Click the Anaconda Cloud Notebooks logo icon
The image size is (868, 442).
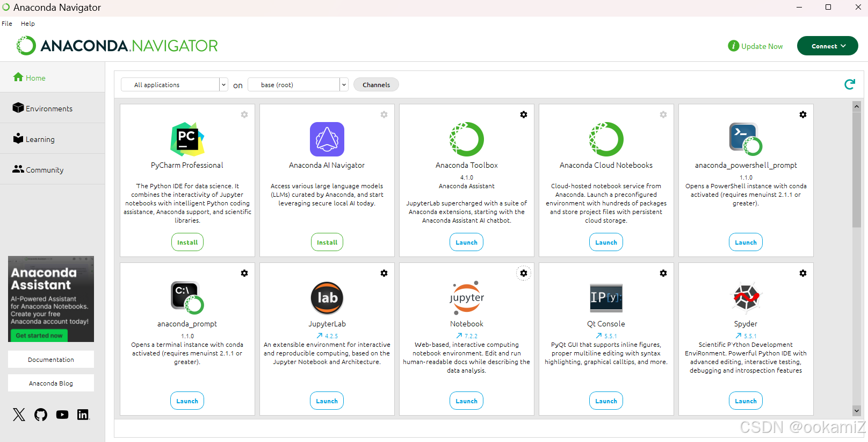[606, 139]
